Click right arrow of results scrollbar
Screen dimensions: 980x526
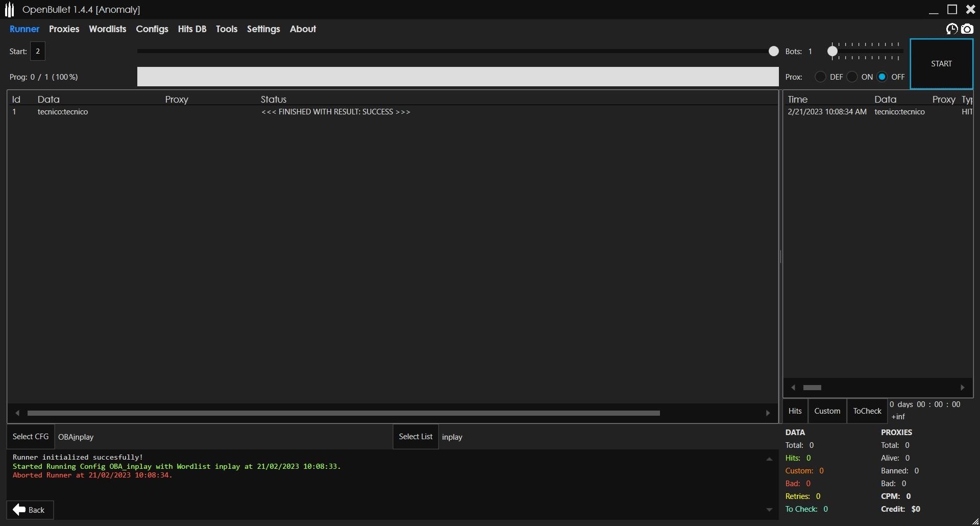[768, 413]
